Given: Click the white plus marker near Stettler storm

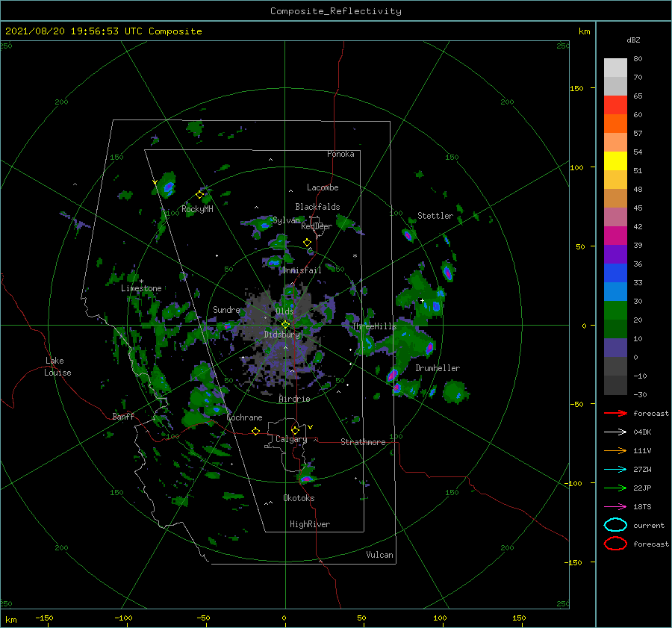Looking at the screenshot, I should click(422, 300).
